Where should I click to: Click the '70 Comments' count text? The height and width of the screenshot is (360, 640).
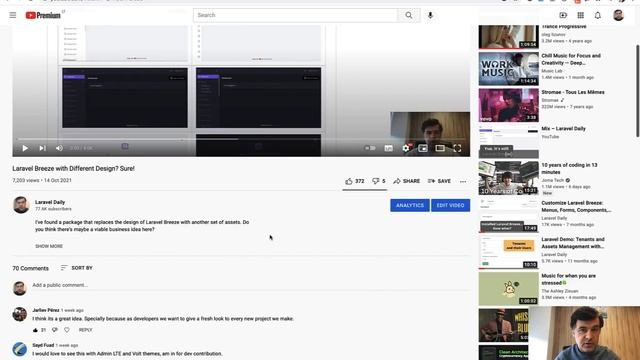tap(30, 268)
